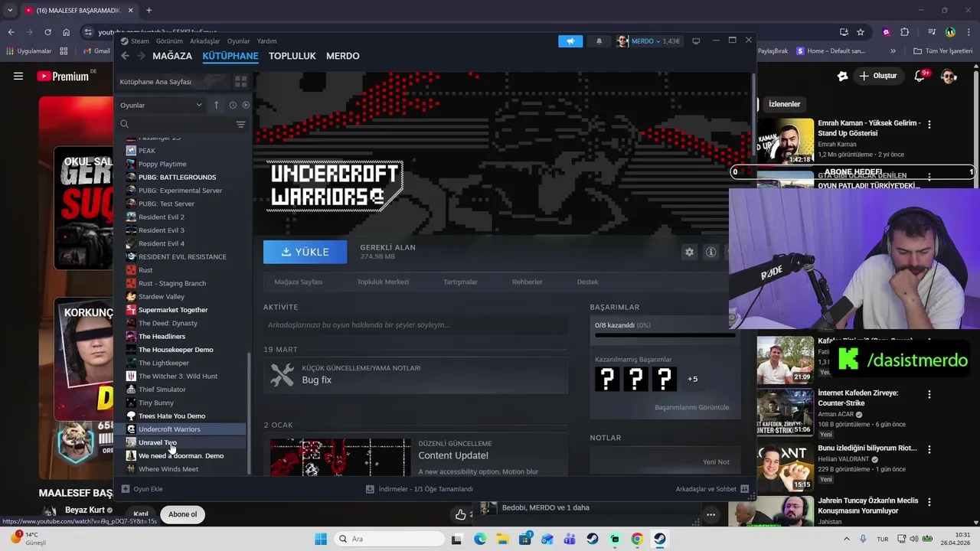Switch library to grid collections view icon

[240, 82]
